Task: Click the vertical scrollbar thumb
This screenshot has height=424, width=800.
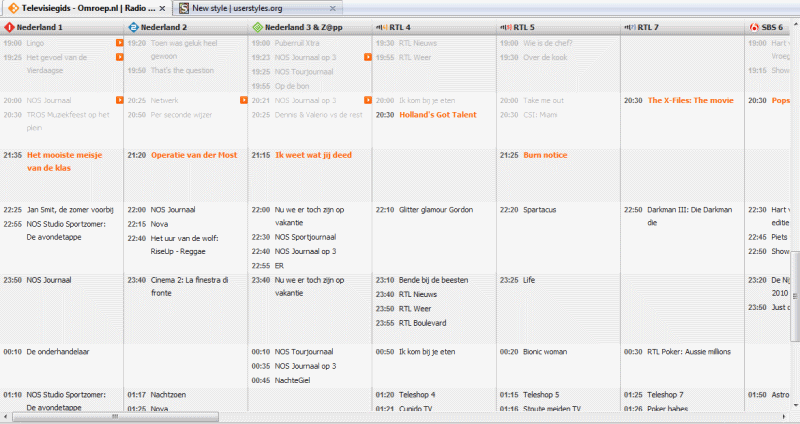Action: (795, 296)
